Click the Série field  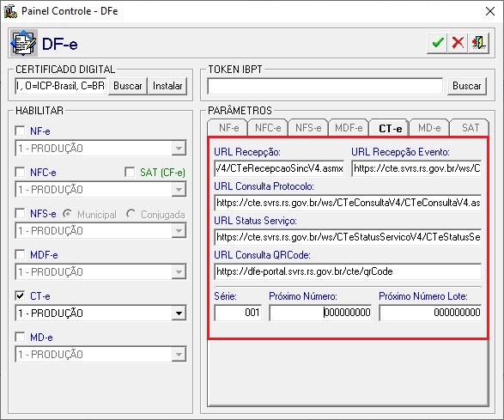238,313
